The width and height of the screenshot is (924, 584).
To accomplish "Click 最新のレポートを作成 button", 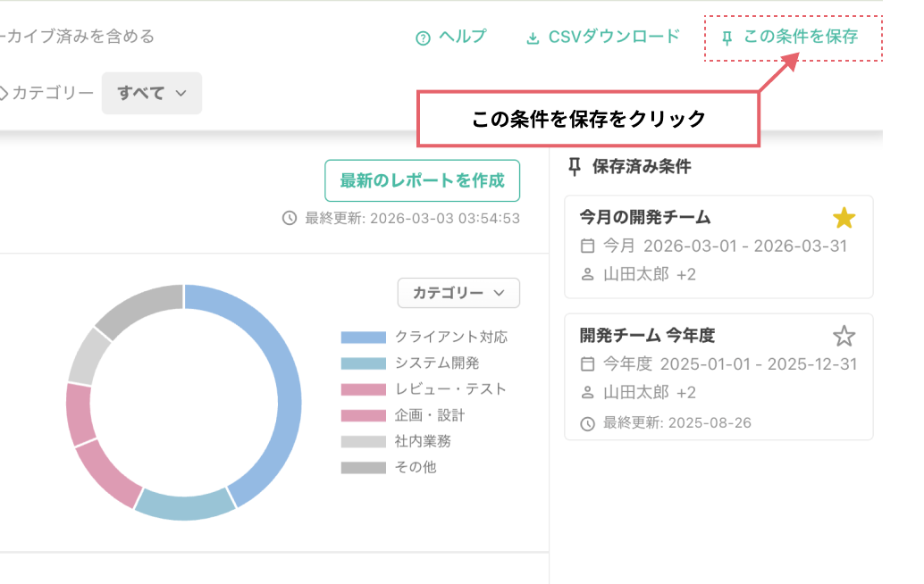I will [422, 180].
